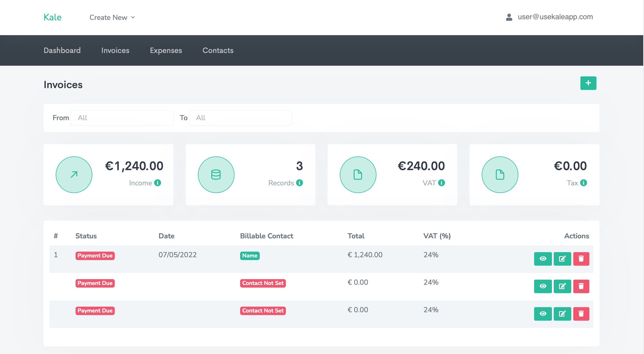Switch to the Expenses tab

pyautogui.click(x=166, y=50)
